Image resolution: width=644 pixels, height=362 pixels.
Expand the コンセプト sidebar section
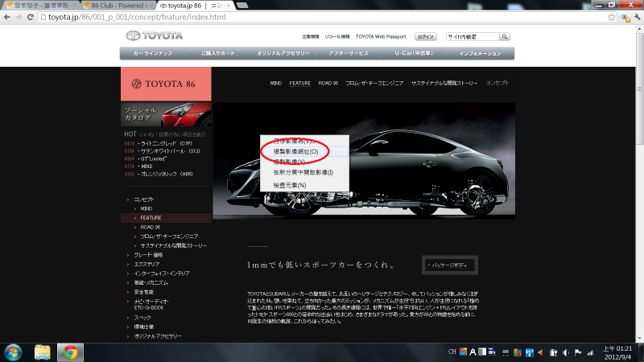pyautogui.click(x=144, y=200)
